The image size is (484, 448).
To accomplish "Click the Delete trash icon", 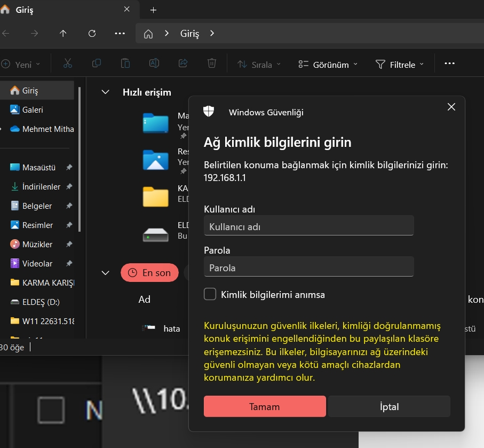I will pyautogui.click(x=212, y=64).
